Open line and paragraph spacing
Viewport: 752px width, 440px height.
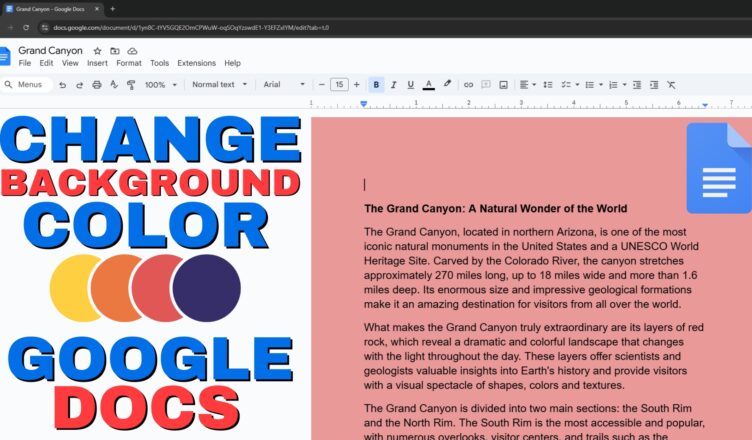[548, 85]
